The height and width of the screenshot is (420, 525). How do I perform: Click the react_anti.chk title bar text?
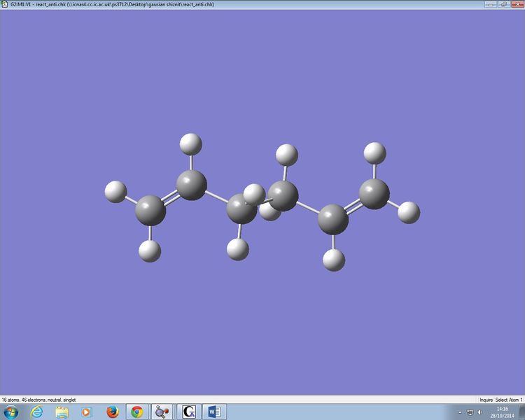[112, 4]
